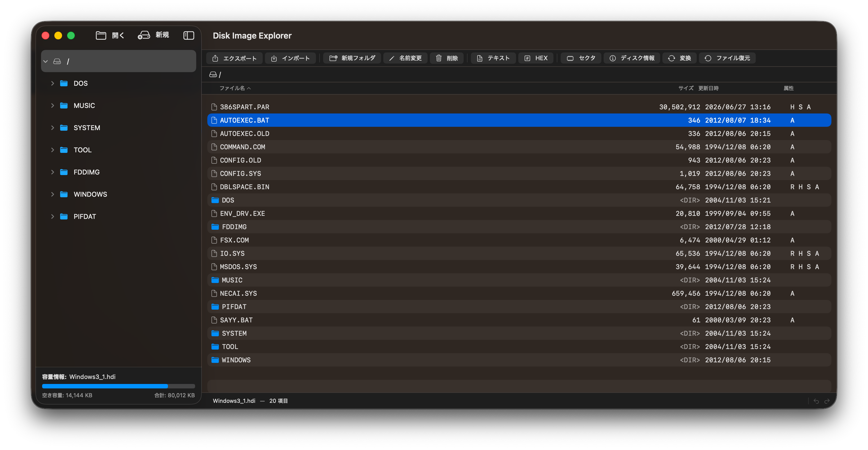Image resolution: width=868 pixels, height=450 pixels.
Task: Click File recovery (ファイル復元) button
Action: tap(727, 58)
